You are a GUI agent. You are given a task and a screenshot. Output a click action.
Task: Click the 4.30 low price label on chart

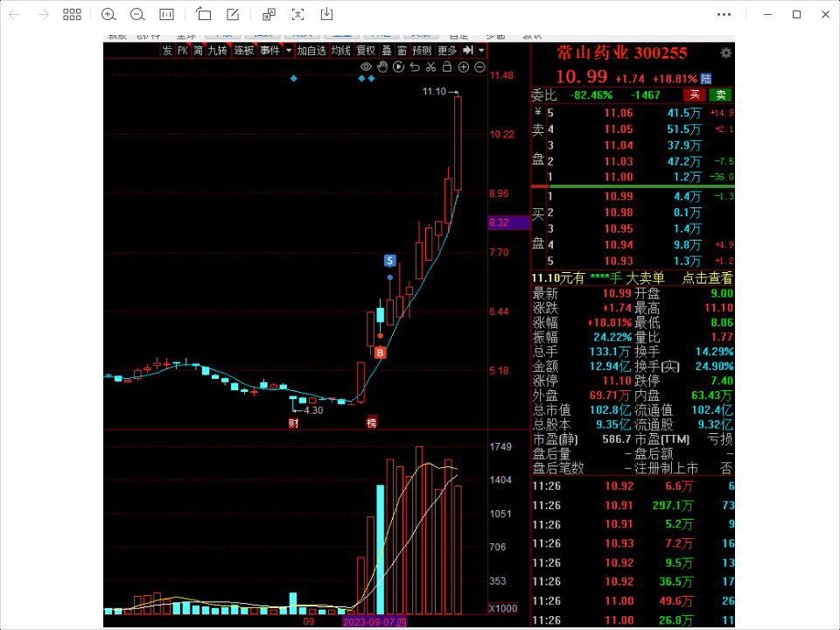pos(313,410)
